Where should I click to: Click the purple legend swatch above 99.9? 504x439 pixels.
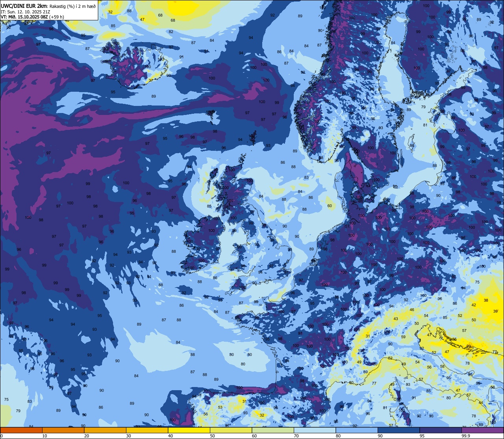(482, 430)
